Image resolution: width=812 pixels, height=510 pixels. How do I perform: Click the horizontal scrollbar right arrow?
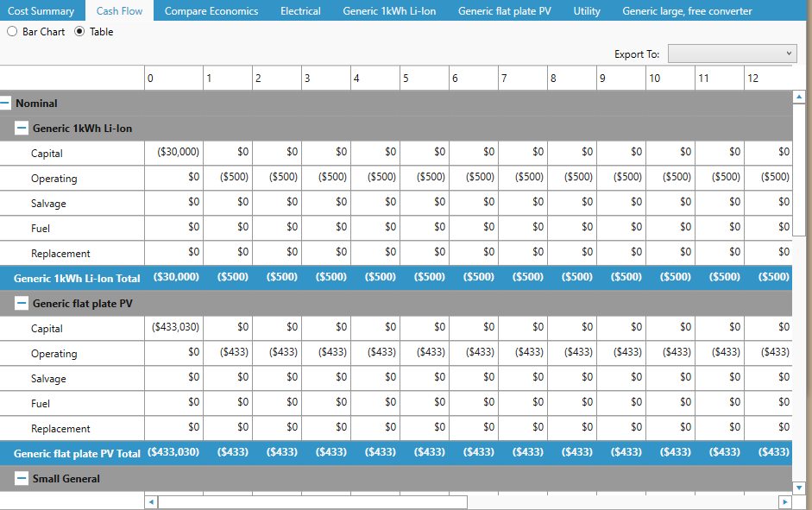coord(784,501)
